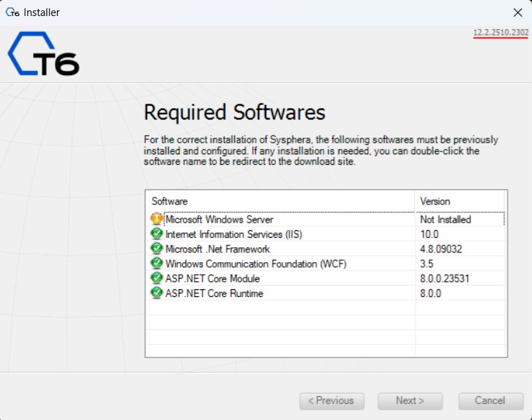Viewport: 532px width, 420px height.
Task: Click the version value 10.0
Action: tap(429, 234)
